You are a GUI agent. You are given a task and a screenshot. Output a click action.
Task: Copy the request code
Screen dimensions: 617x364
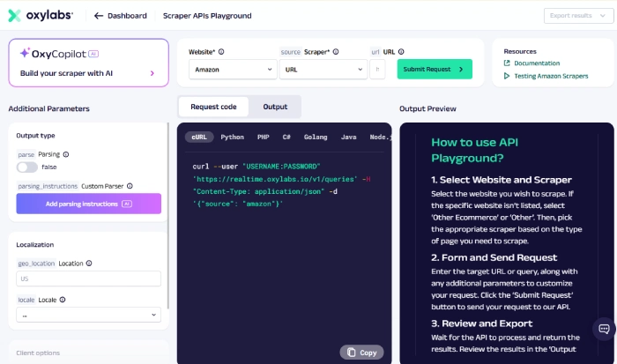click(x=361, y=353)
